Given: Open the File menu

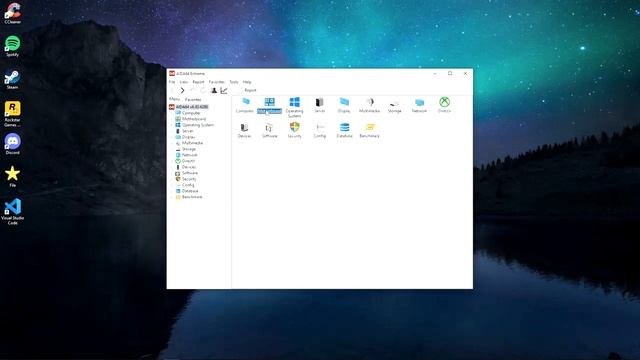Looking at the screenshot, I should tap(172, 82).
